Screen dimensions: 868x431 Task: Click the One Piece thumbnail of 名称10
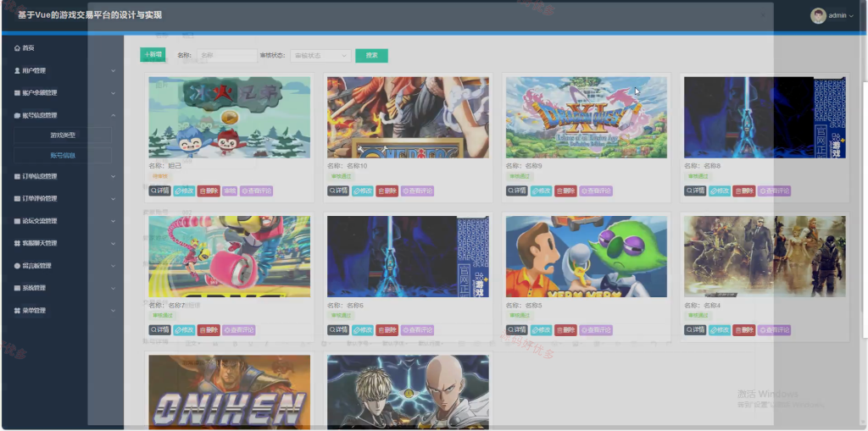(408, 118)
